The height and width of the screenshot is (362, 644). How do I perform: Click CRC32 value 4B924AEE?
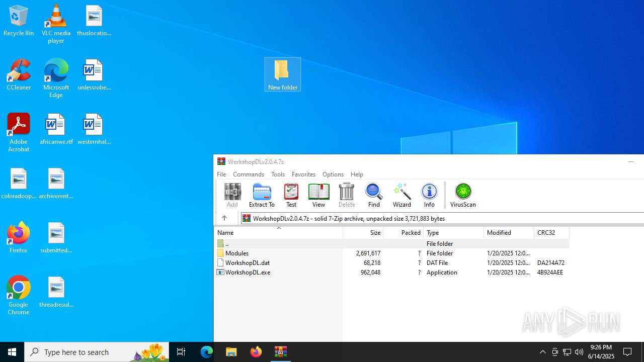coord(550,272)
